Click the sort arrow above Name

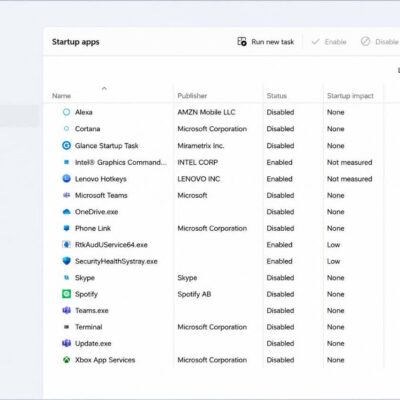pyautogui.click(x=104, y=88)
